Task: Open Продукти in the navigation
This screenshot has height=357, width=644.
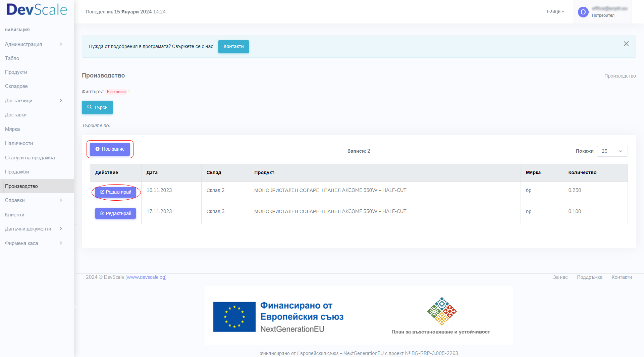Action: click(16, 72)
